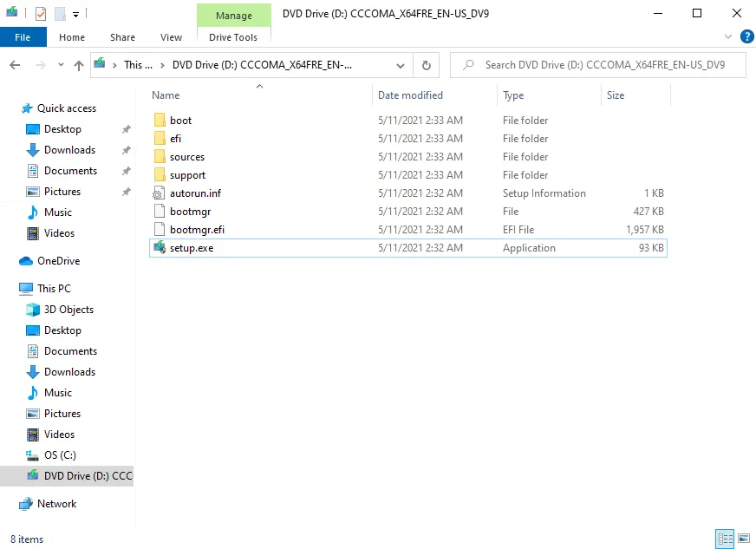
Task: Open the Recent locations dropdown
Action: click(61, 65)
